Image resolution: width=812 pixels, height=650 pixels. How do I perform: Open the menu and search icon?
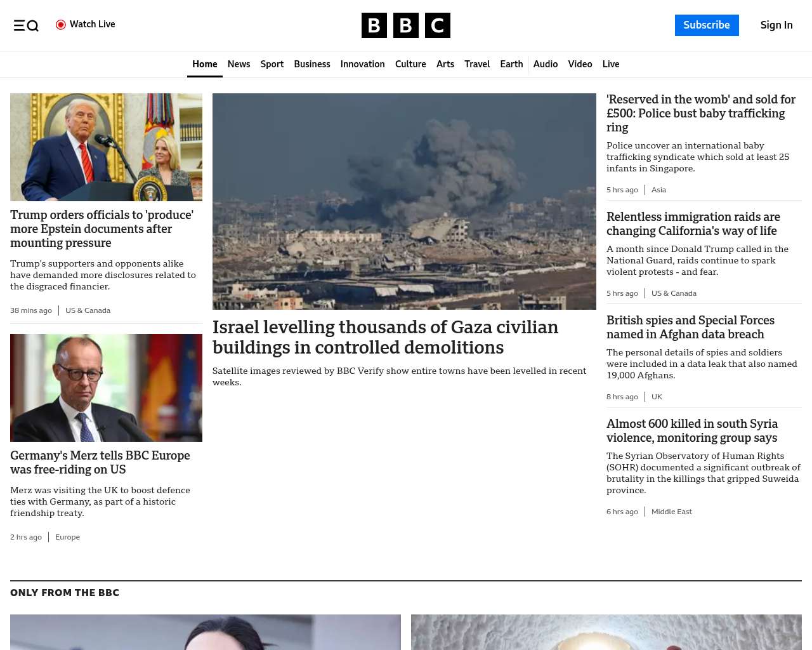[x=26, y=25]
